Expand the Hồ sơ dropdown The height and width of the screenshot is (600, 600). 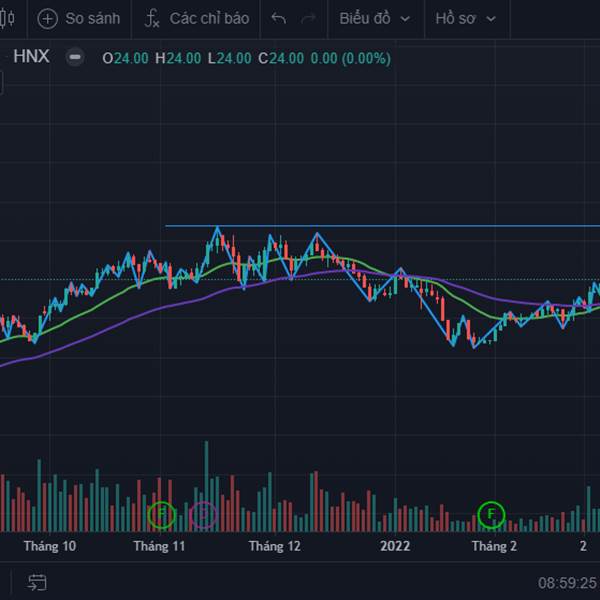coord(465,18)
